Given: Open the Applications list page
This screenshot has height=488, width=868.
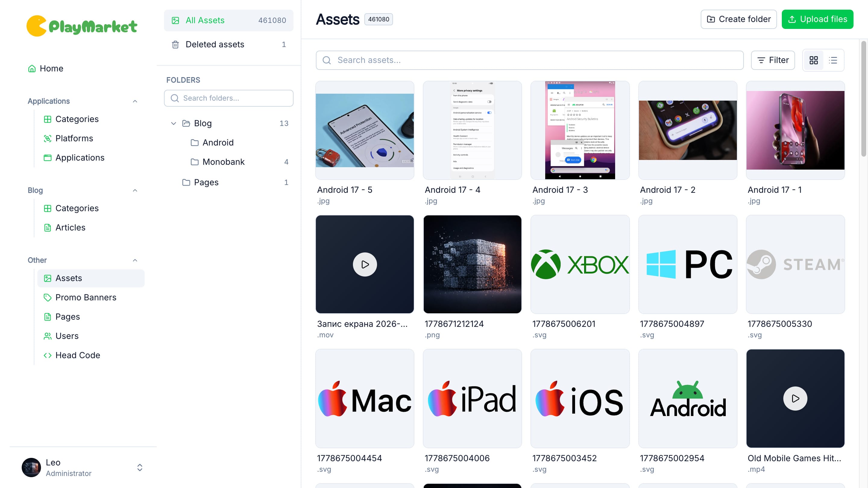Looking at the screenshot, I should click(91, 158).
